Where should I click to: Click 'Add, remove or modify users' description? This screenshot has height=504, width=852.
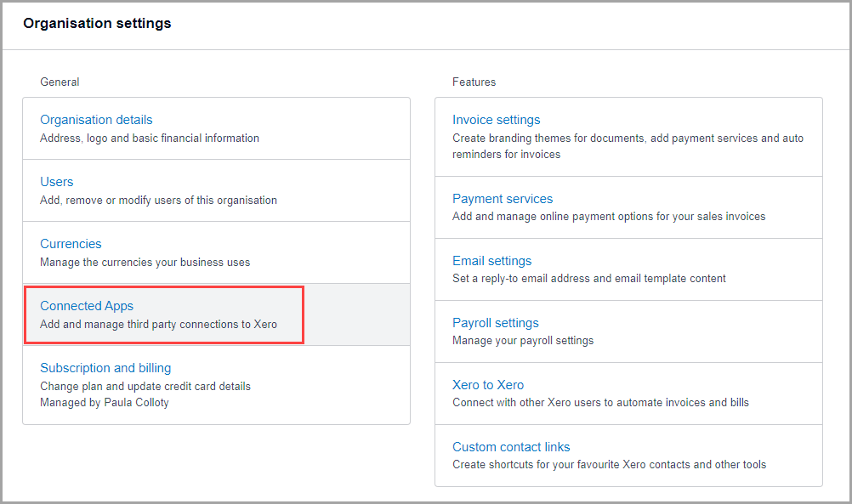(159, 200)
